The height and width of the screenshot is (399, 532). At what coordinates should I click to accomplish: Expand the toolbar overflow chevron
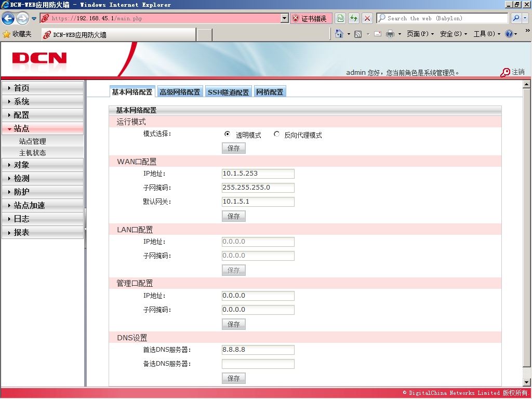point(528,30)
